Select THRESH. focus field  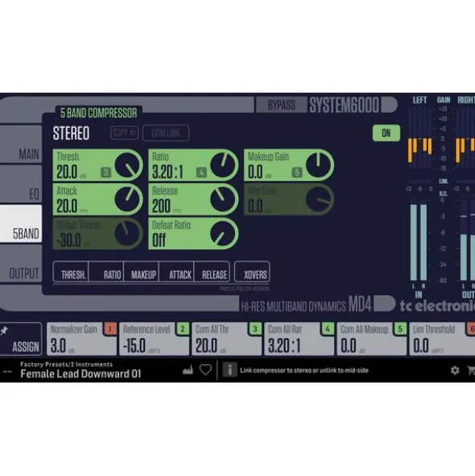coord(71,271)
